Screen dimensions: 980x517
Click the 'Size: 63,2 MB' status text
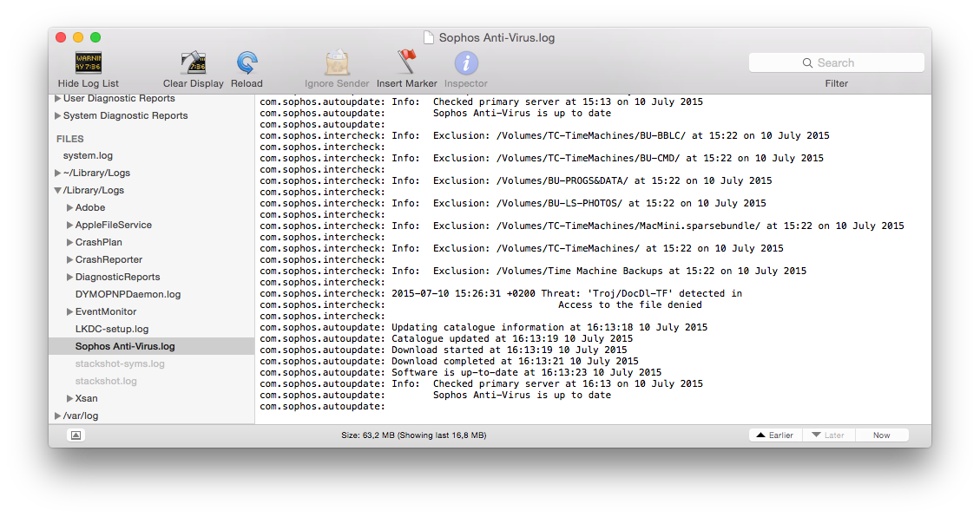(414, 435)
